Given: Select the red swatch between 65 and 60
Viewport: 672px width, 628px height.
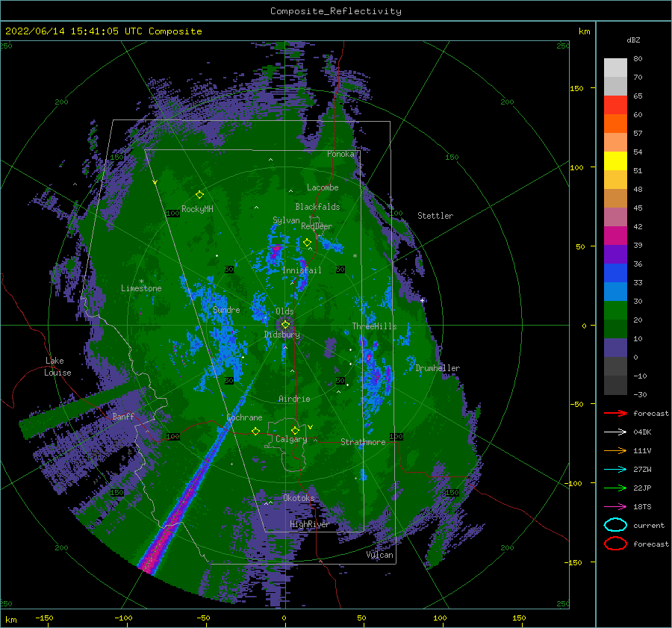Looking at the screenshot, I should (x=615, y=105).
